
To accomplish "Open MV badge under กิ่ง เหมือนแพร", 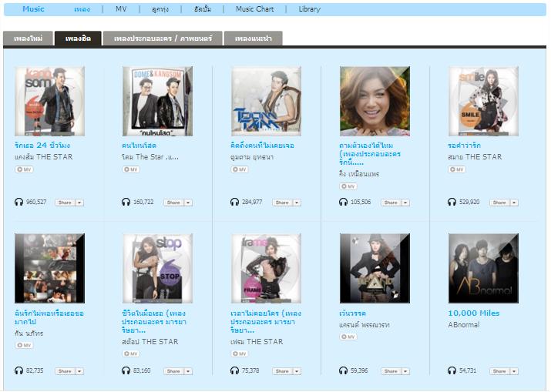I will (x=348, y=186).
